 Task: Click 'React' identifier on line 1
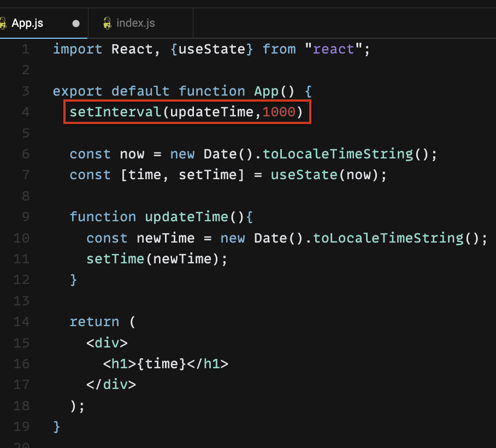click(x=132, y=49)
